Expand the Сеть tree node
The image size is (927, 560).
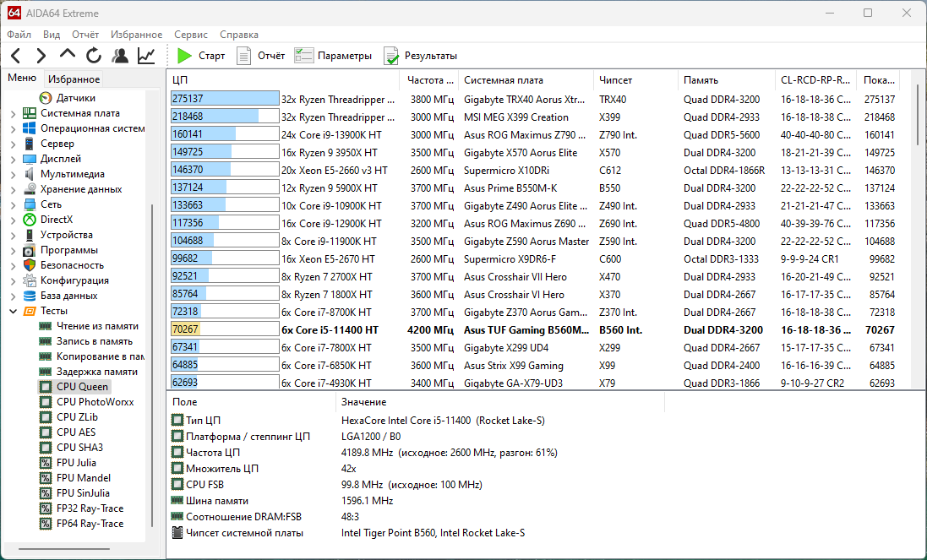pos(13,204)
